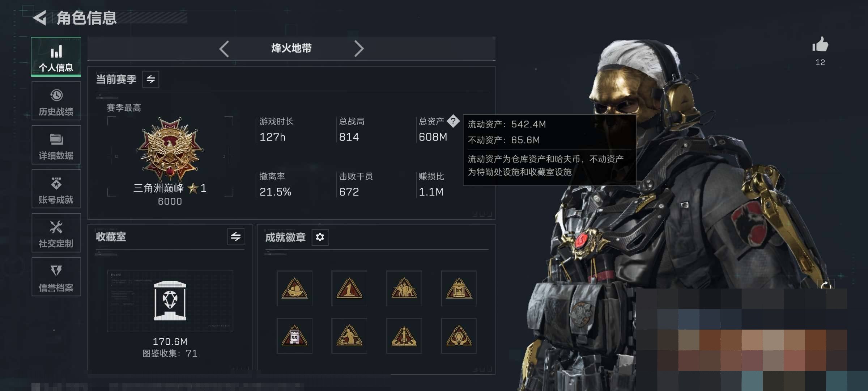Open 成就徽章 gear settings
The height and width of the screenshot is (391, 868).
320,237
